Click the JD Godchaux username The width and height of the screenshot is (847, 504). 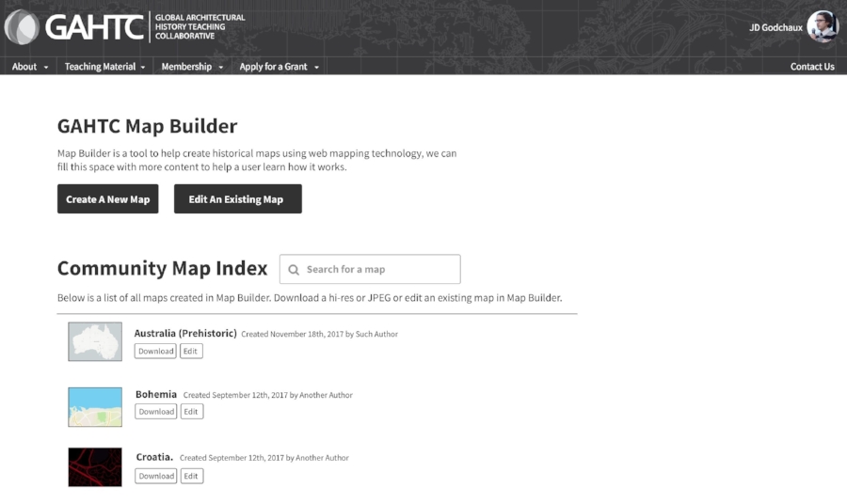click(x=775, y=27)
